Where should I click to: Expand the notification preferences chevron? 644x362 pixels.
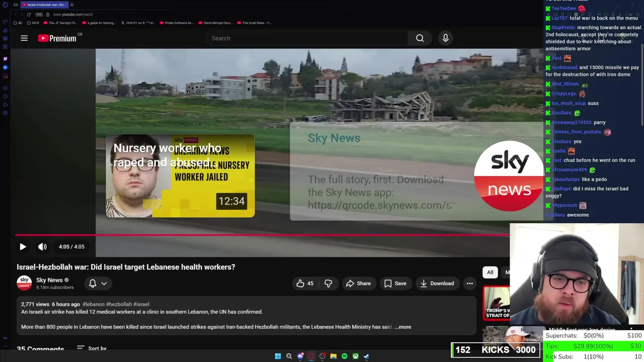[x=104, y=284]
